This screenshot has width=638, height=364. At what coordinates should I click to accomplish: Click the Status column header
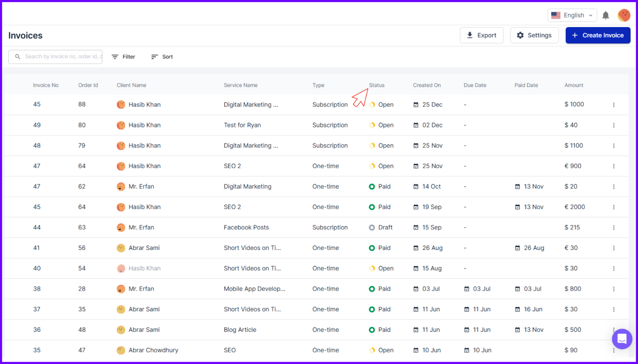376,85
